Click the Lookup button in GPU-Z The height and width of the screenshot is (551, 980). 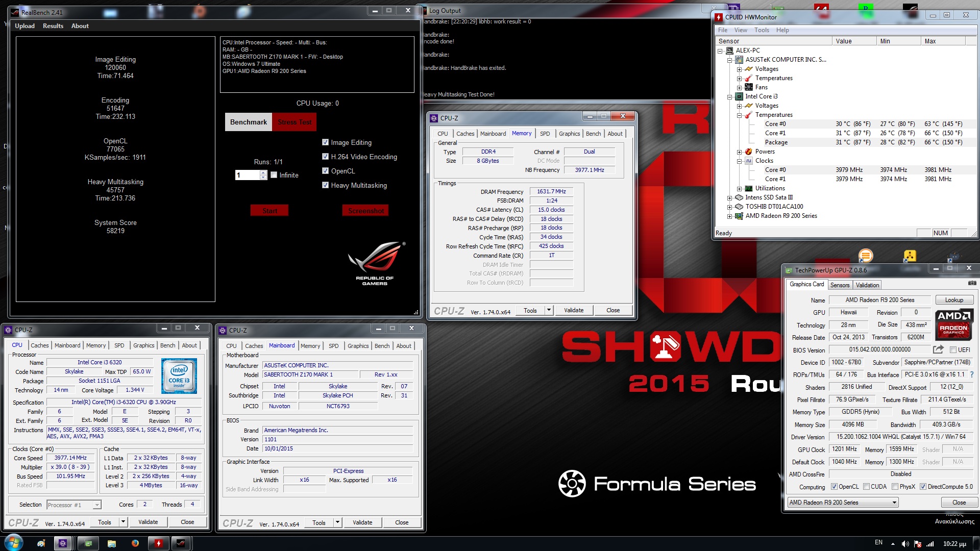point(954,300)
